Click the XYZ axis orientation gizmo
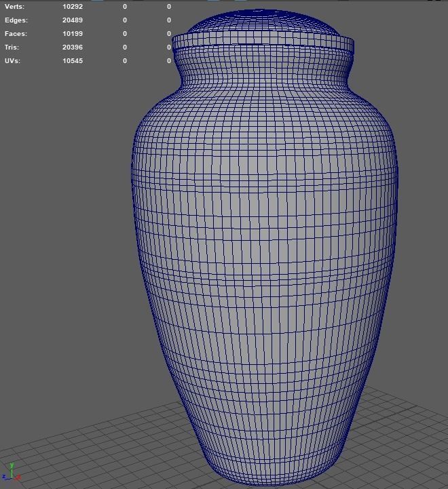Image resolution: width=448 pixels, height=489 pixels. [12, 471]
